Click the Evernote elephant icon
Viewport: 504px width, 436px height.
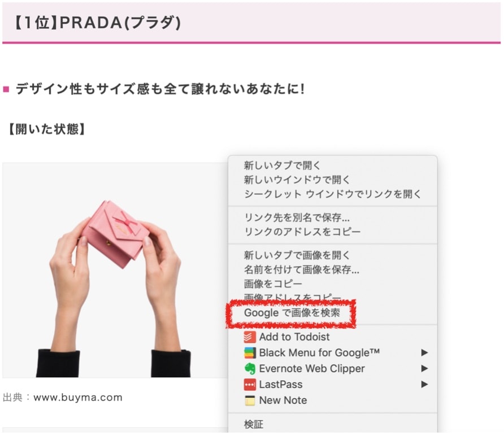click(x=250, y=369)
